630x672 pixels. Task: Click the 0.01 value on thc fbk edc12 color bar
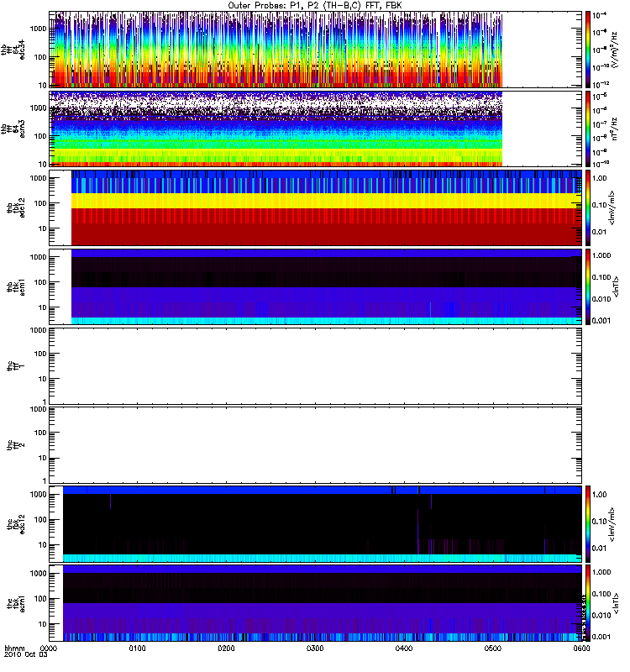[x=599, y=548]
